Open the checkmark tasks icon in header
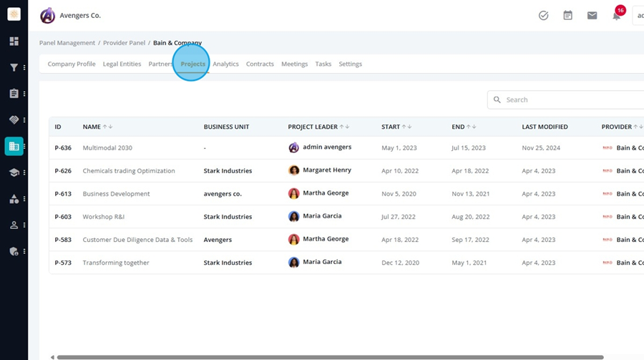 543,16
